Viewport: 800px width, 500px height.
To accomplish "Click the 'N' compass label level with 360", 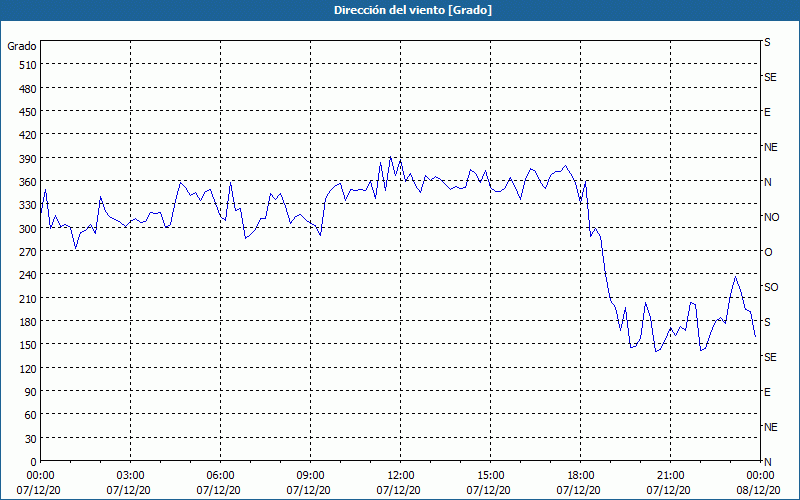I will pyautogui.click(x=767, y=182).
